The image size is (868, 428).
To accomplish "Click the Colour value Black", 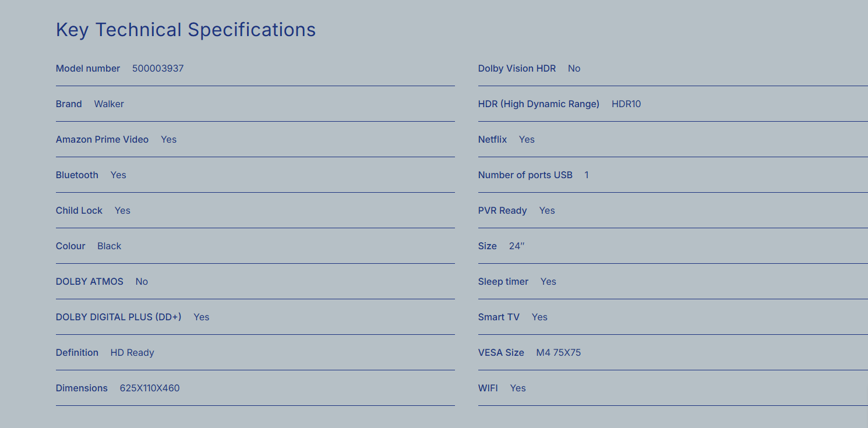I will [x=110, y=246].
